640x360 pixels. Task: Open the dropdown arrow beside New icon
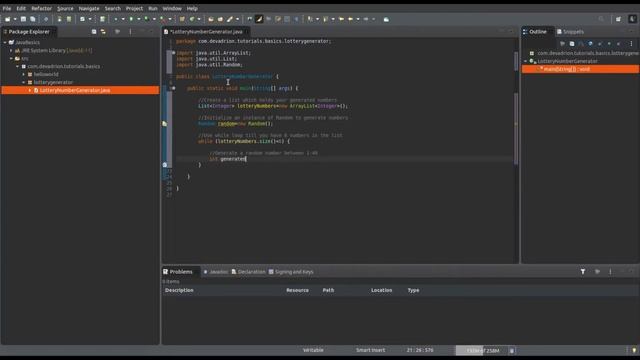click(15, 19)
